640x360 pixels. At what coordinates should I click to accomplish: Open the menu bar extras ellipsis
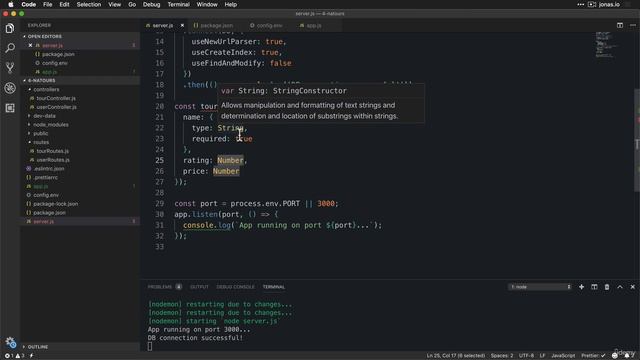click(580, 4)
